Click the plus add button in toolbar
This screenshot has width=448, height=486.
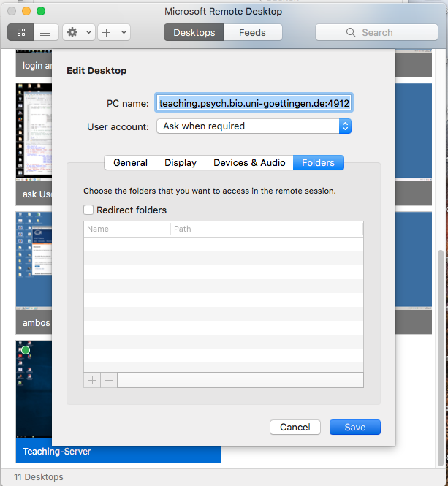pos(107,32)
